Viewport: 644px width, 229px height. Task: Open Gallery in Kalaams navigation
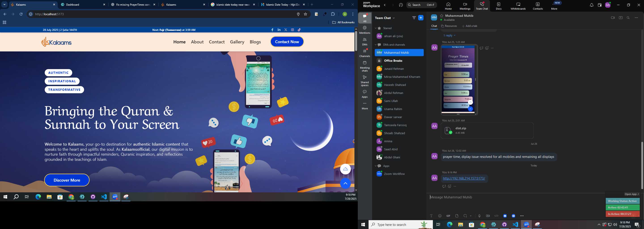237,42
